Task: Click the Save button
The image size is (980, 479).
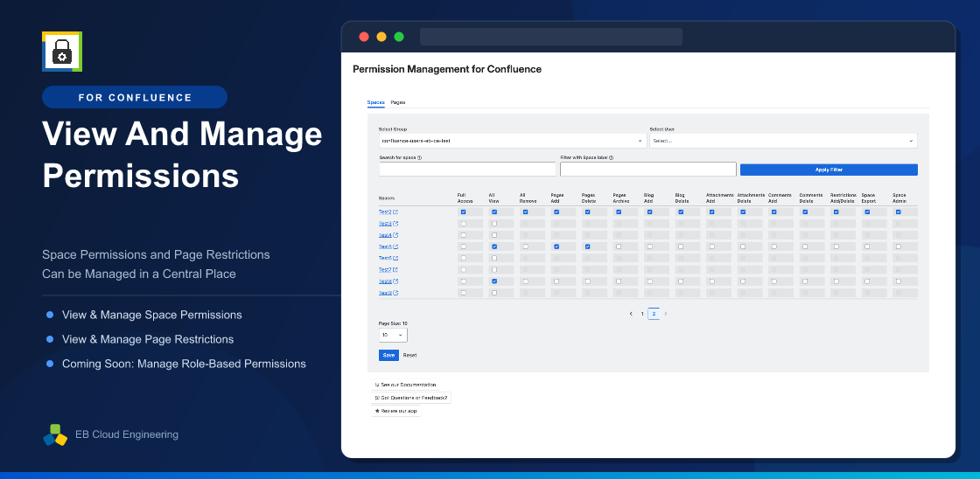Action: [x=388, y=356]
